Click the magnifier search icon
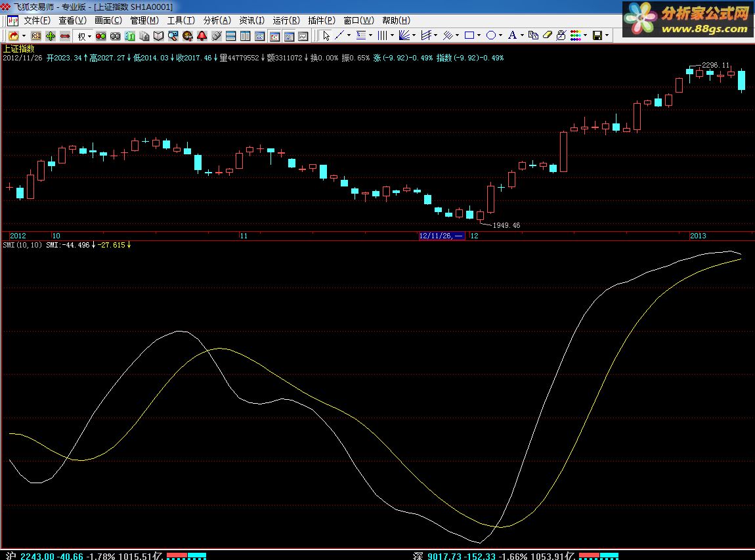This screenshot has width=755, height=560. pos(173,35)
